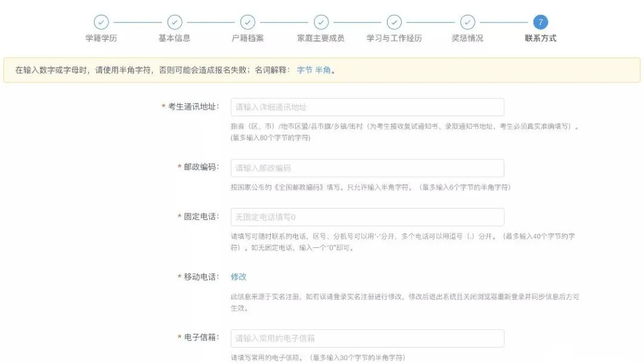Image resolution: width=644 pixels, height=363 pixels.
Task: Click 修改 to edit the mobile number
Action: pos(238,277)
